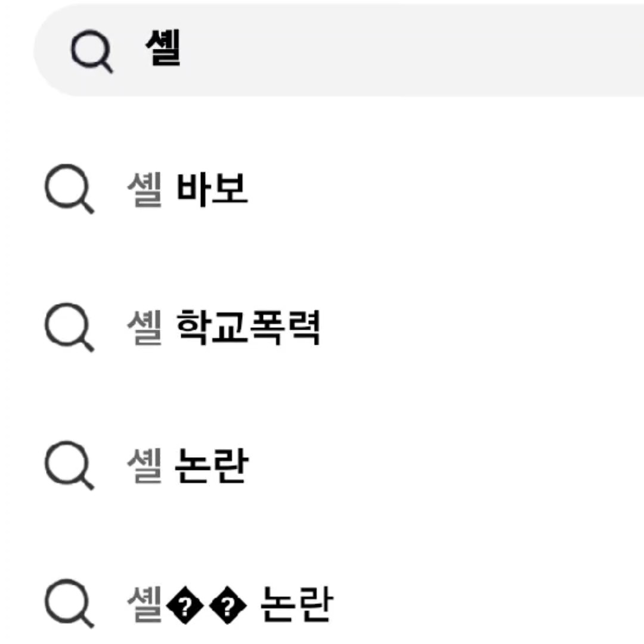Place cursor on the typed 셸 in the search bar
The width and height of the screenshot is (644, 644).
[163, 49]
